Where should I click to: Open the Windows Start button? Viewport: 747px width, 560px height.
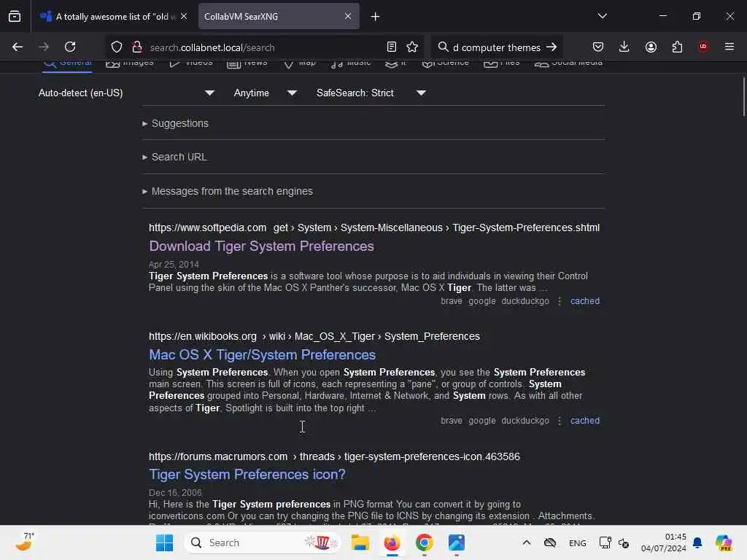point(164,542)
